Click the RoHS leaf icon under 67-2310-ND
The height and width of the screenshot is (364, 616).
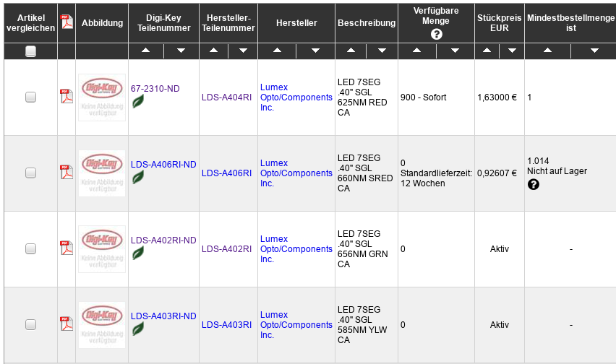pyautogui.click(x=137, y=101)
